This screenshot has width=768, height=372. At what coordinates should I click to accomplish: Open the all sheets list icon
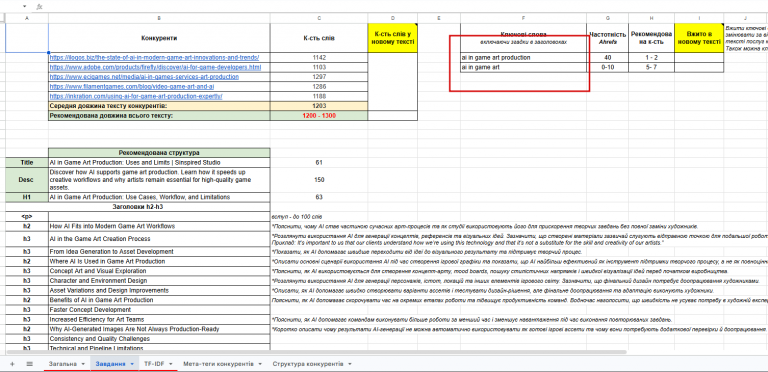point(29,364)
